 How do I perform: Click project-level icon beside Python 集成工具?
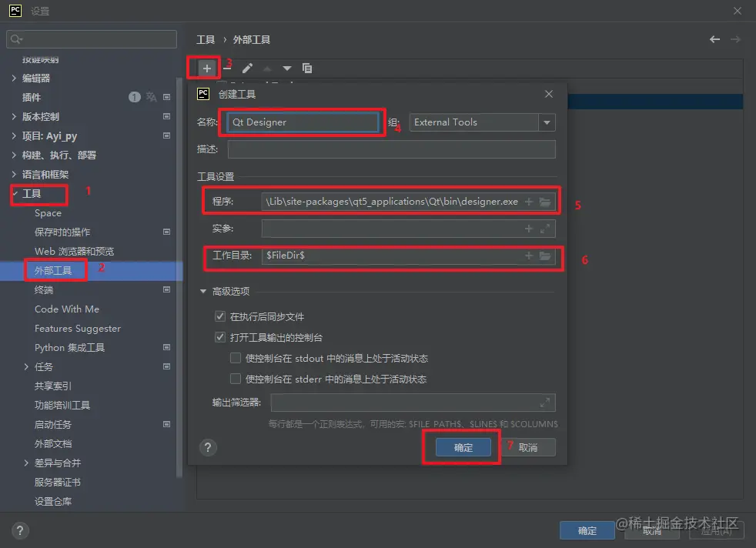pyautogui.click(x=167, y=347)
